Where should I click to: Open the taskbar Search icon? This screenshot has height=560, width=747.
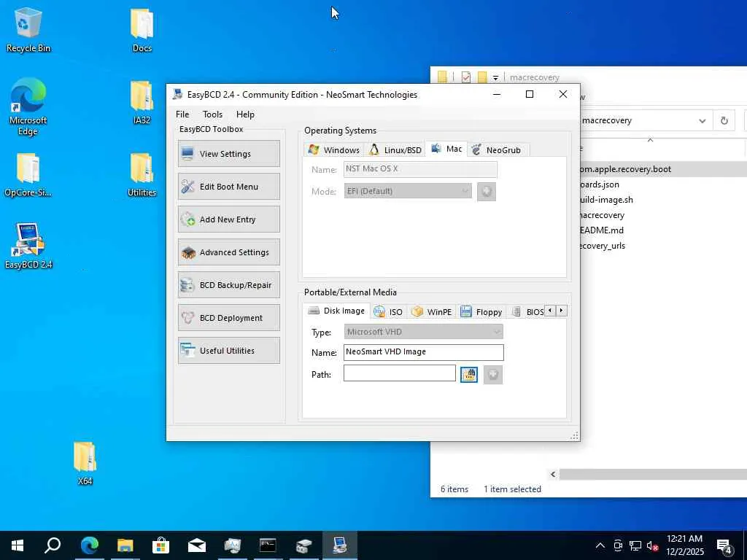[x=53, y=545]
